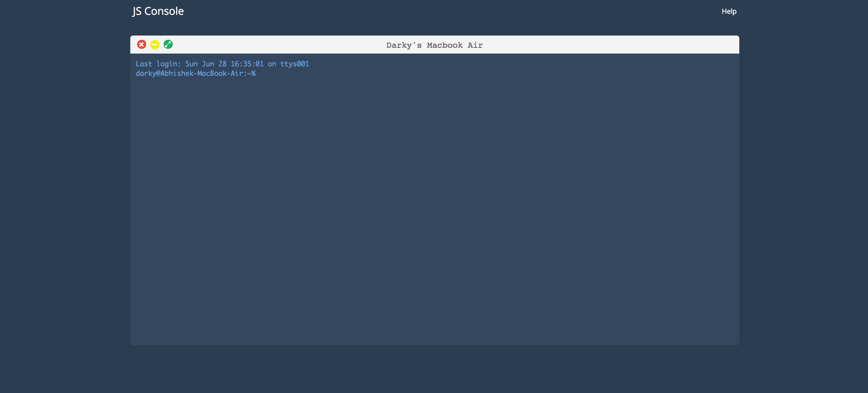Screen dimensions: 868x393
Task: Click the red close button in the terminal title bar
Action: [141, 45]
